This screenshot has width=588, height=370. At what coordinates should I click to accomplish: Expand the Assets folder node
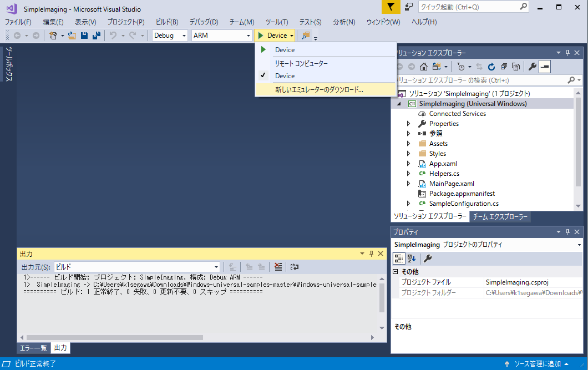(408, 144)
